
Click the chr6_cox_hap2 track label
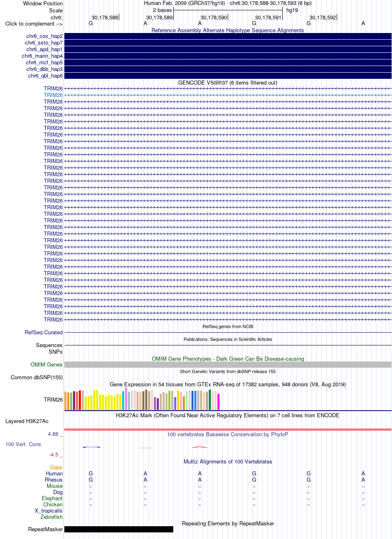point(44,36)
